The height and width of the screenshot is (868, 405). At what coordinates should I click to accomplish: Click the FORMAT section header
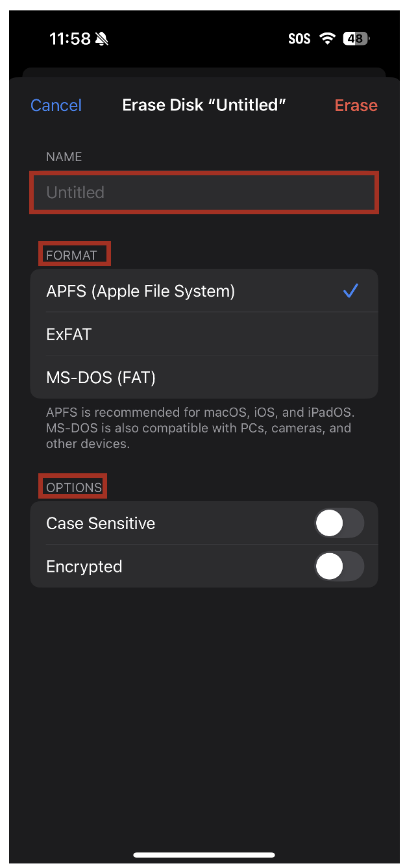(71, 255)
